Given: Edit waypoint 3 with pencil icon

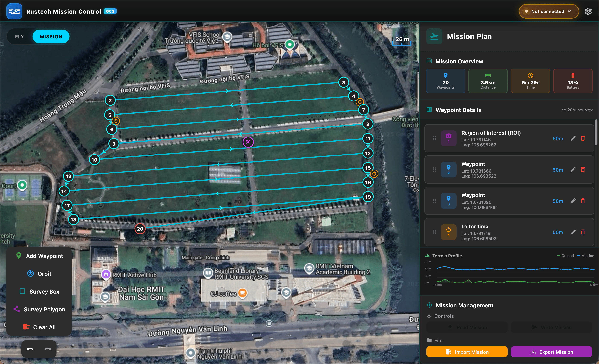Looking at the screenshot, I should [x=573, y=201].
